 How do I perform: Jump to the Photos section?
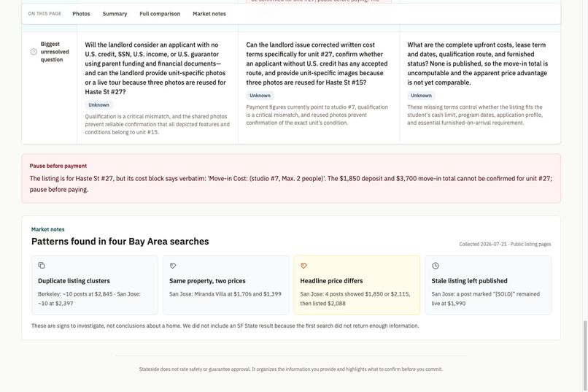pos(81,14)
